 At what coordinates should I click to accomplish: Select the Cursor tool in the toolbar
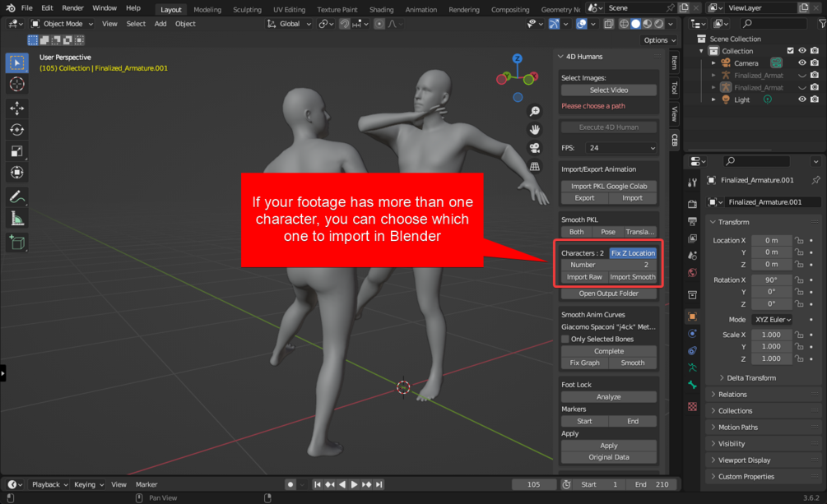[x=17, y=84]
